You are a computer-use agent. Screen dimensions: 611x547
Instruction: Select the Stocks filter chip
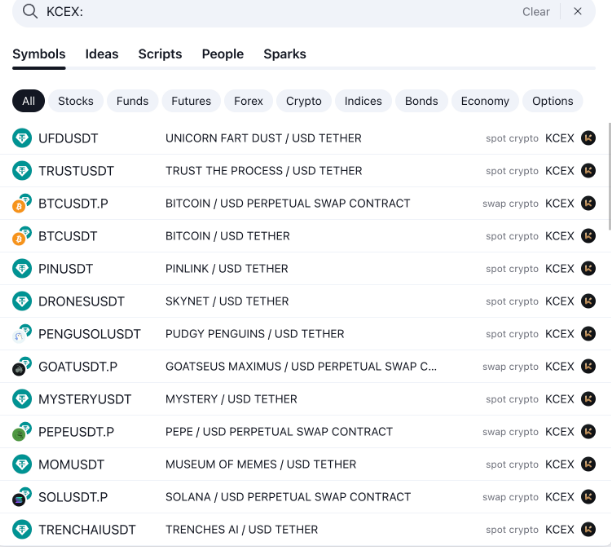tap(76, 101)
